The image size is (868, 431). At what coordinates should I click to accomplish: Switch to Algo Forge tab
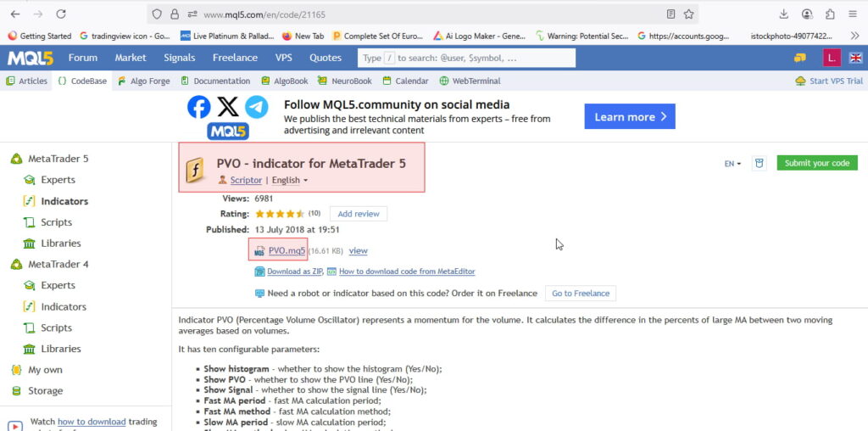click(143, 81)
